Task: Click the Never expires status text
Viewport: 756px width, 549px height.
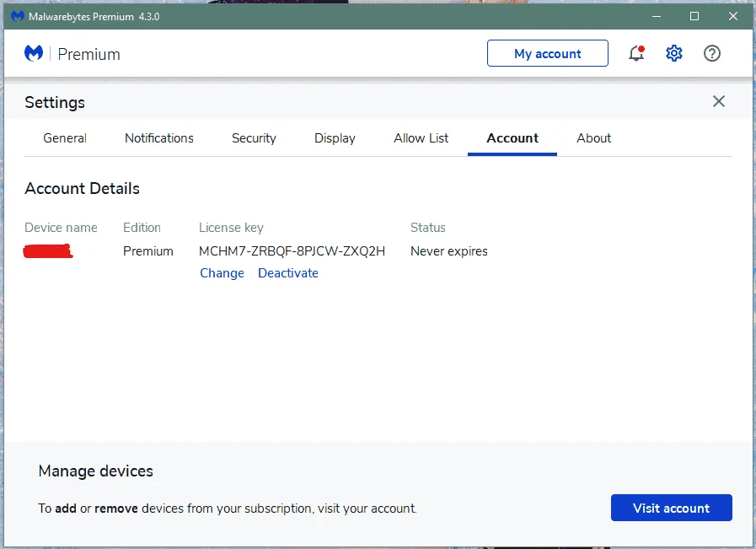Action: click(x=449, y=251)
